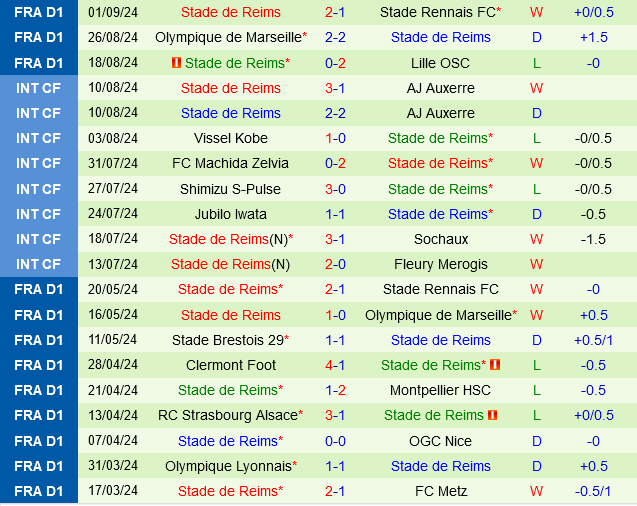Screen dimensions: 637x506
Task: Open the Montpellier HSC team link
Action: tap(440, 390)
